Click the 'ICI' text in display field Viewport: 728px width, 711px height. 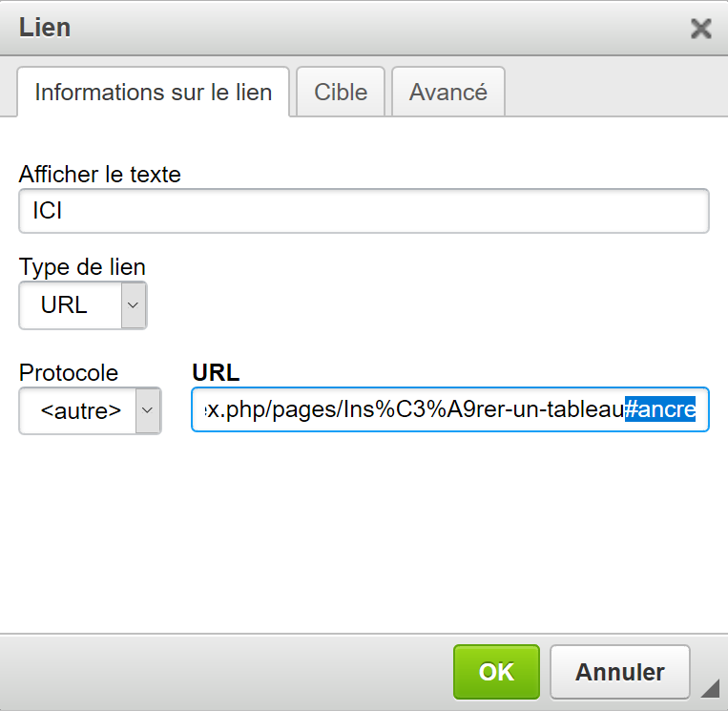click(x=48, y=211)
